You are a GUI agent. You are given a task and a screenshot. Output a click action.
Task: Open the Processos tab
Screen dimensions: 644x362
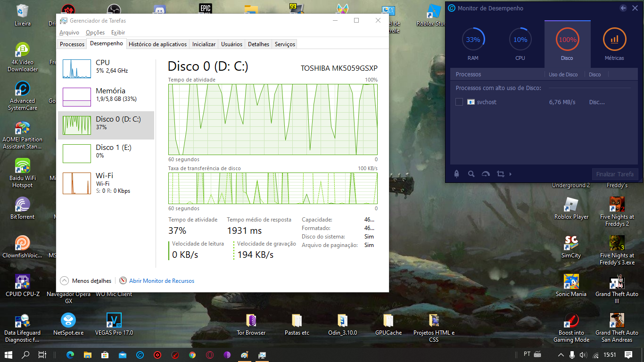(72, 44)
